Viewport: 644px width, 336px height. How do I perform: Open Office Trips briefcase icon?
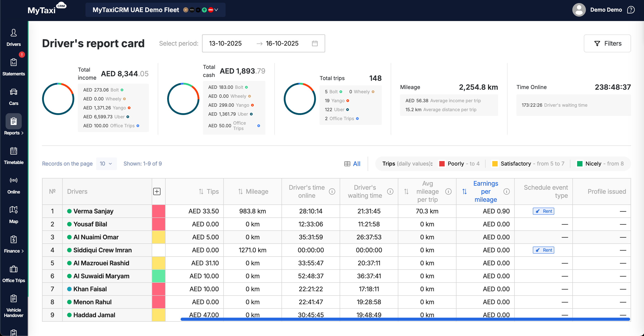13,269
